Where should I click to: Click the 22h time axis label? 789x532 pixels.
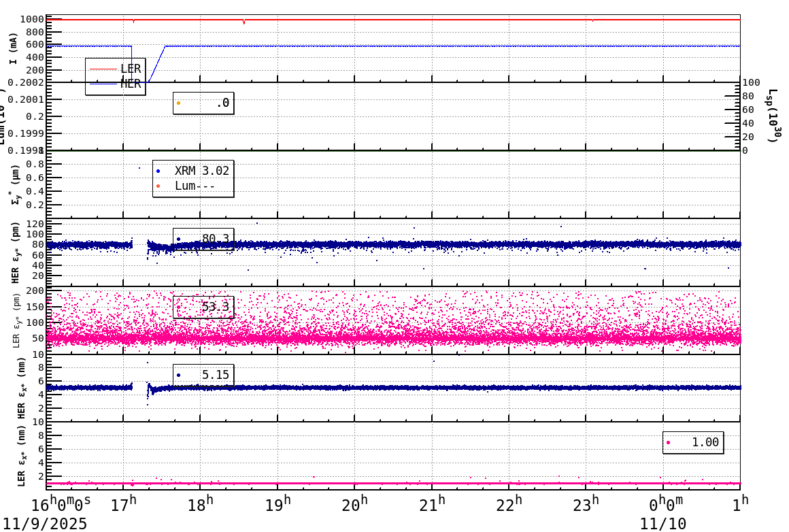tap(509, 504)
